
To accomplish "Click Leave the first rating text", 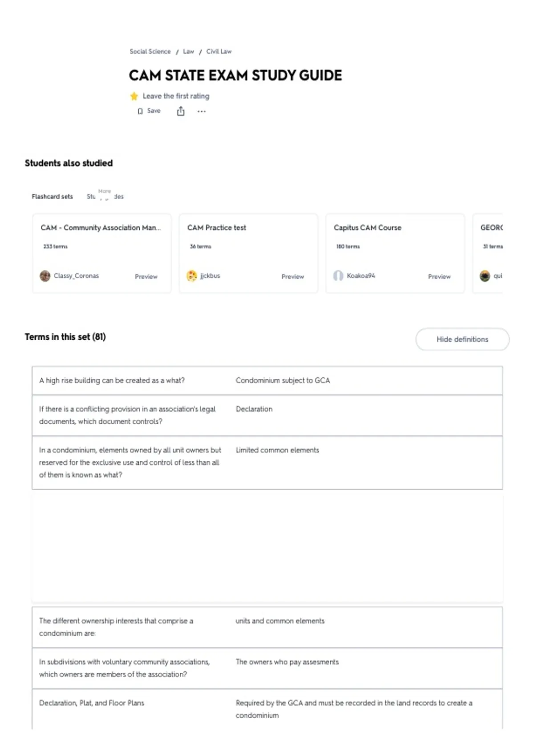I will (x=176, y=96).
